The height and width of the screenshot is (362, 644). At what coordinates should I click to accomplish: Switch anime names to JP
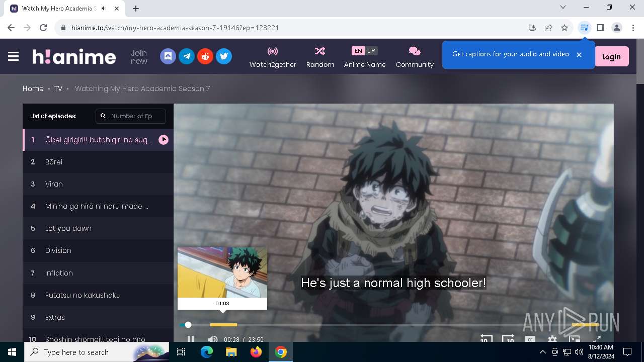[x=371, y=51]
